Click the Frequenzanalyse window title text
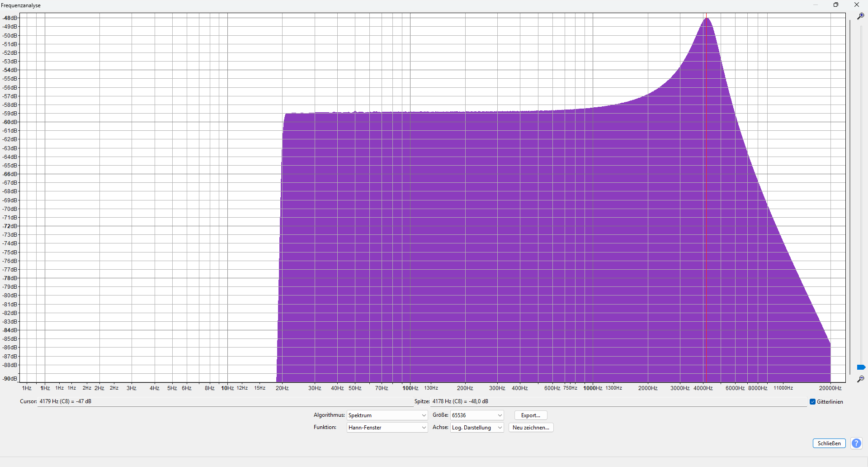 click(x=21, y=5)
